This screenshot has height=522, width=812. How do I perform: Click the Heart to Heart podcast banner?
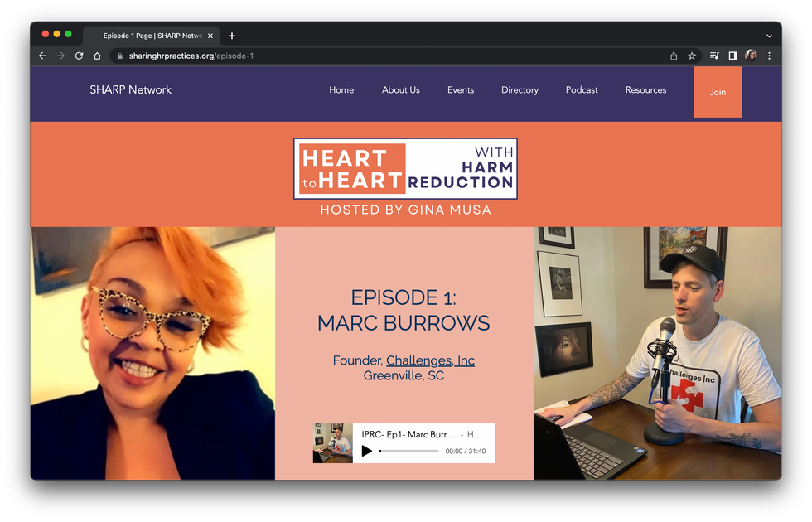(x=405, y=169)
